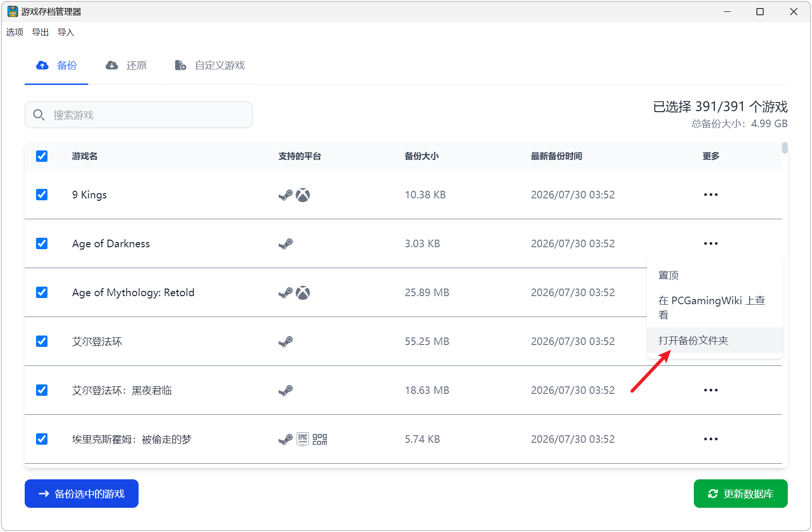The width and height of the screenshot is (812, 532).
Task: Click the 5.74 KB backup size
Action: [x=422, y=439]
